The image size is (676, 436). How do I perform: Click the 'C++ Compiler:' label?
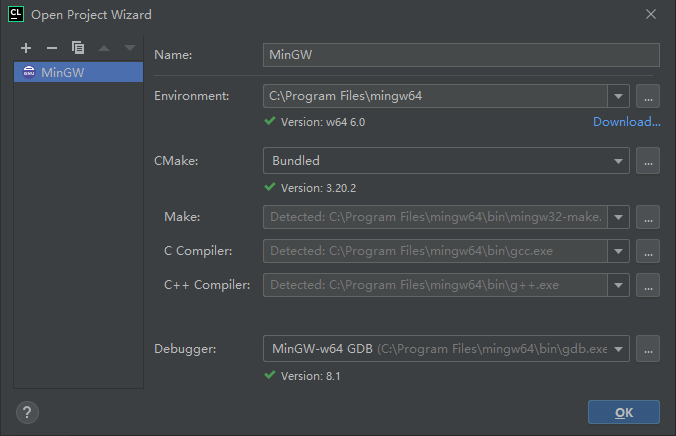[207, 285]
